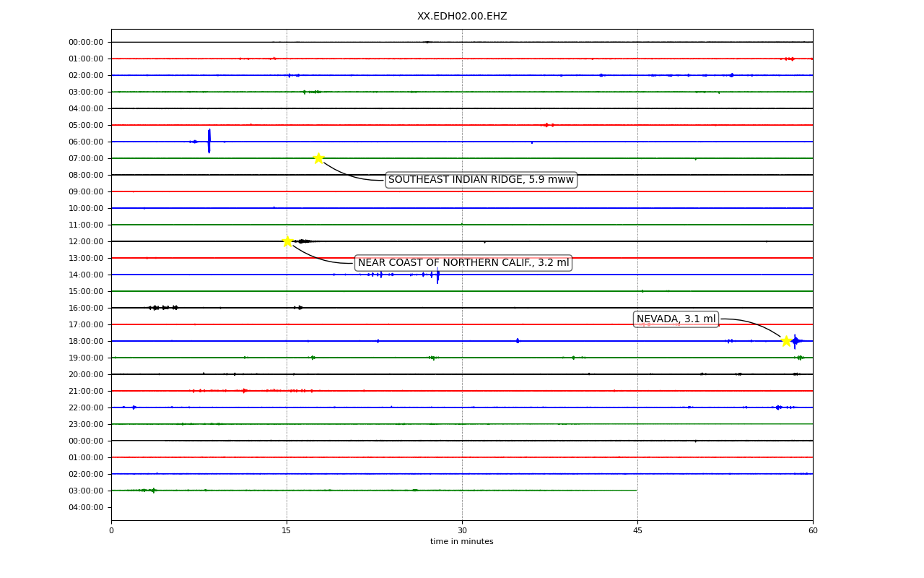Select the NEVADA, 3.1 ml annotation box
Image resolution: width=924 pixels, height=578 pixels.
pyautogui.click(x=676, y=319)
